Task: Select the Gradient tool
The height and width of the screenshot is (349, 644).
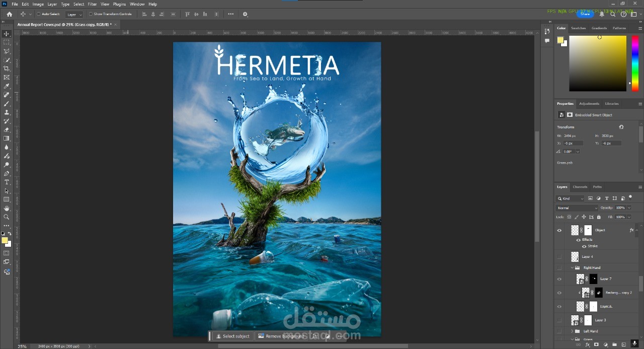Action: point(7,138)
